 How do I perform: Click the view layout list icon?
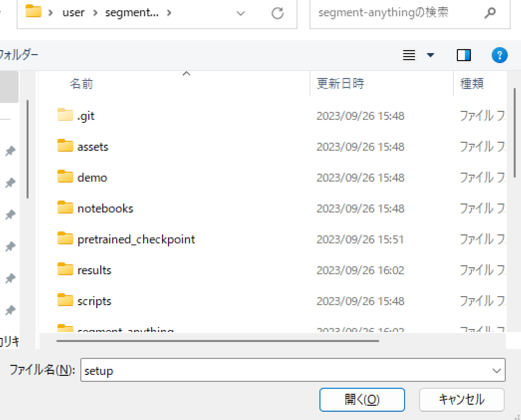click(409, 55)
